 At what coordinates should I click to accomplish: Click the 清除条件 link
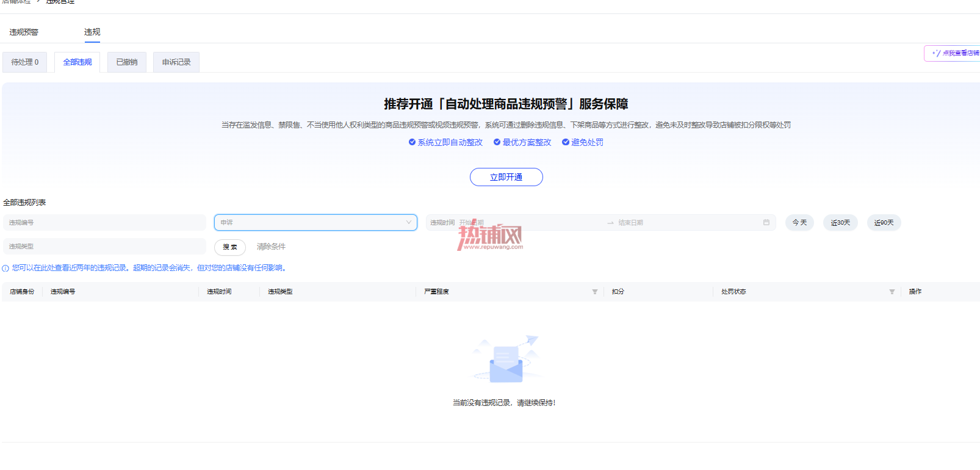[271, 247]
